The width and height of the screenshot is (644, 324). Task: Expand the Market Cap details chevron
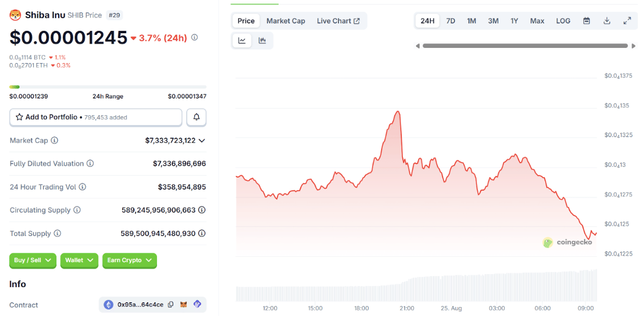click(202, 141)
